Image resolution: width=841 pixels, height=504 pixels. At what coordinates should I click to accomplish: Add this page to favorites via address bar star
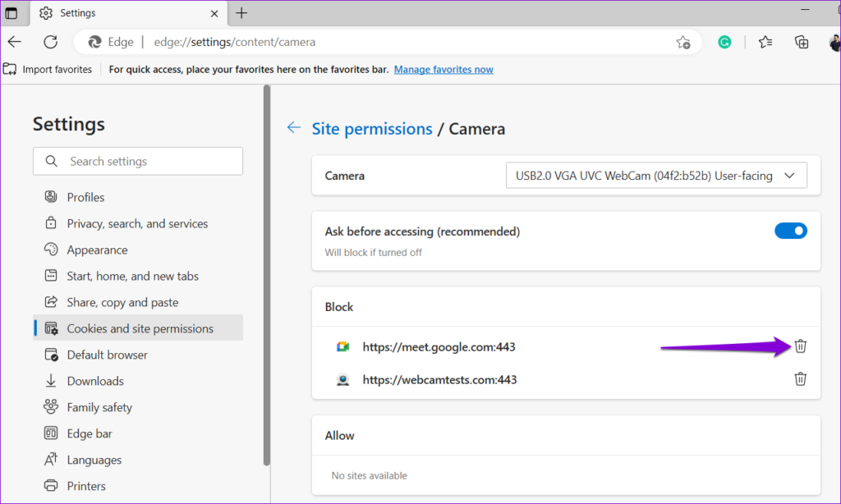coord(682,42)
